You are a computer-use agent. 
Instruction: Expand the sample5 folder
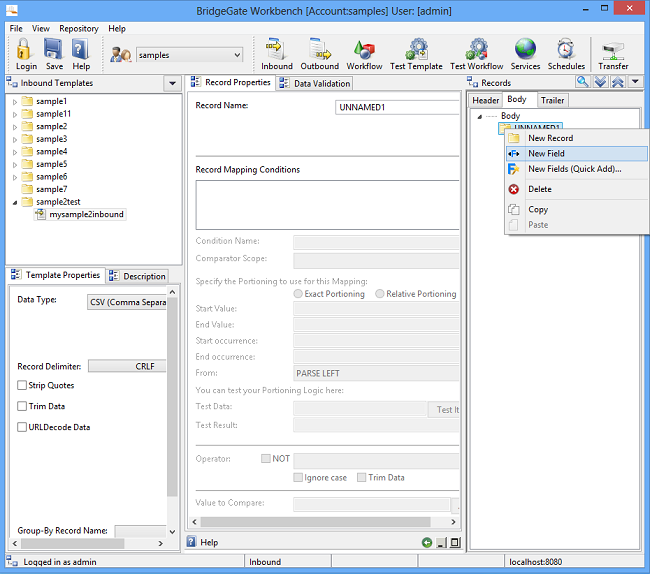[15, 165]
